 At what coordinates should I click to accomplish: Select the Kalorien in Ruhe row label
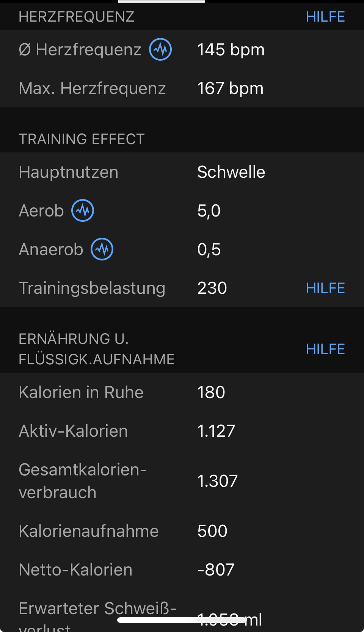tap(81, 392)
